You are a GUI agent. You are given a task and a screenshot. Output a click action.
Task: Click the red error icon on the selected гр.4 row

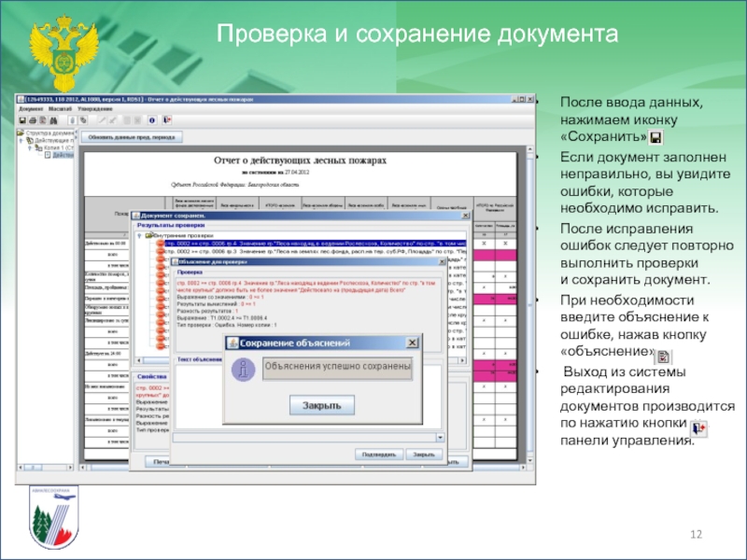tap(160, 244)
